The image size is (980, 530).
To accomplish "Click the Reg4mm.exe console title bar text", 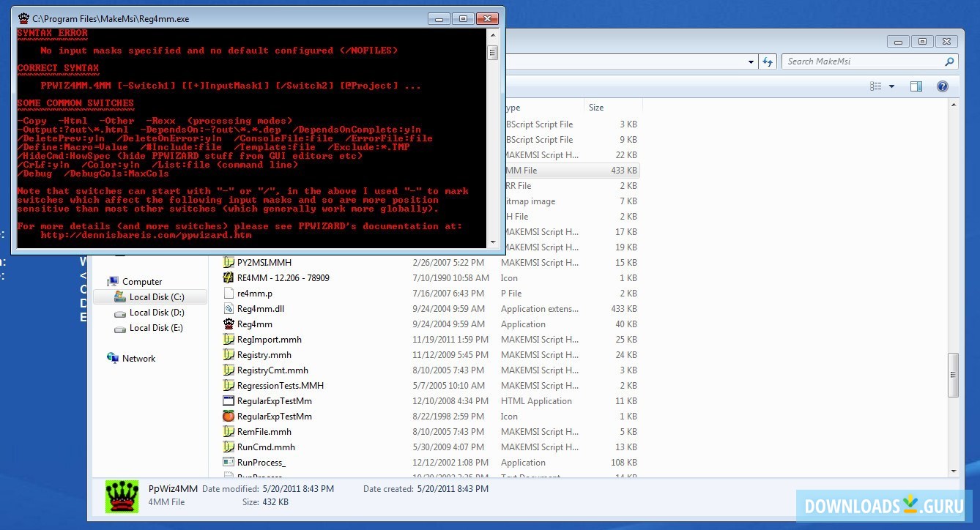I will pos(111,19).
